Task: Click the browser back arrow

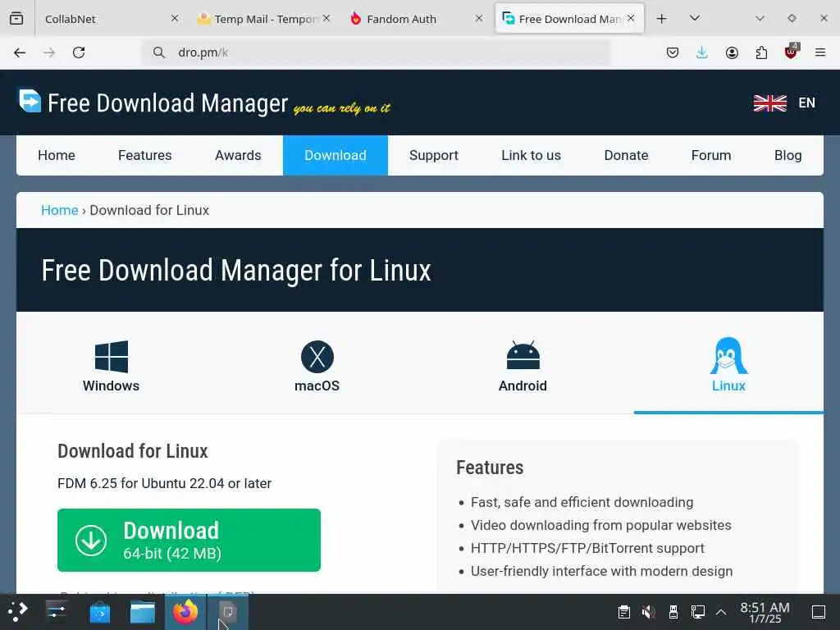Action: click(x=20, y=52)
